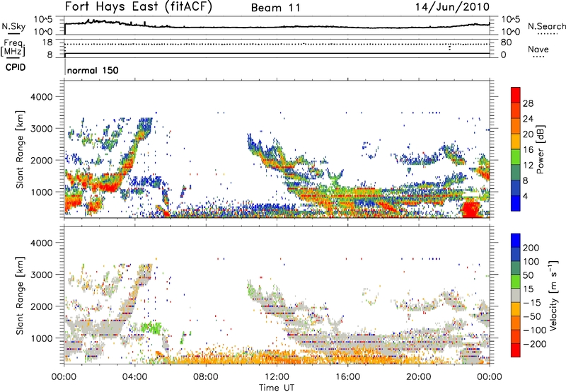The image size is (566, 392).
Task: Click the power panel 'Slant Range [km]' label
Action: pyautogui.click(x=20, y=149)
